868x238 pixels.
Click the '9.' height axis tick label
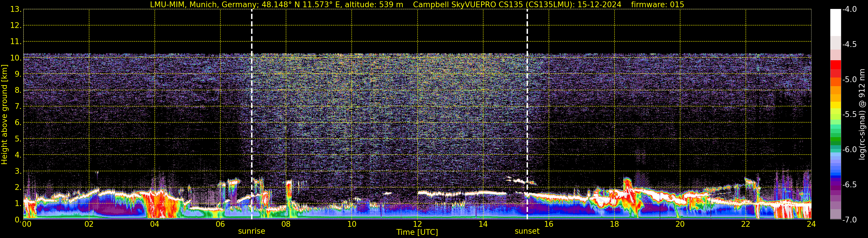(18, 74)
